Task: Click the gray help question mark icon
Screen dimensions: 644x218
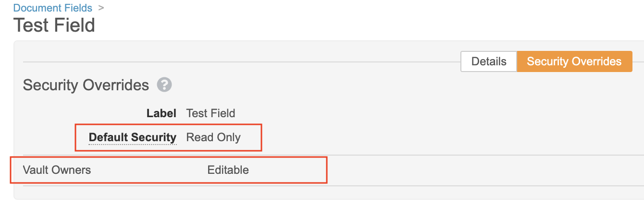Action: [x=164, y=85]
